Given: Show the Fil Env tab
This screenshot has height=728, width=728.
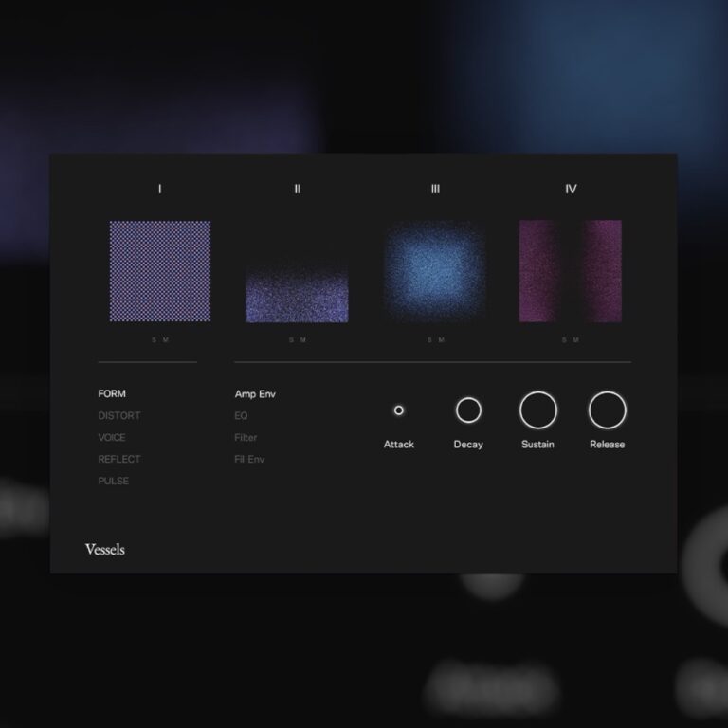Looking at the screenshot, I should (249, 459).
